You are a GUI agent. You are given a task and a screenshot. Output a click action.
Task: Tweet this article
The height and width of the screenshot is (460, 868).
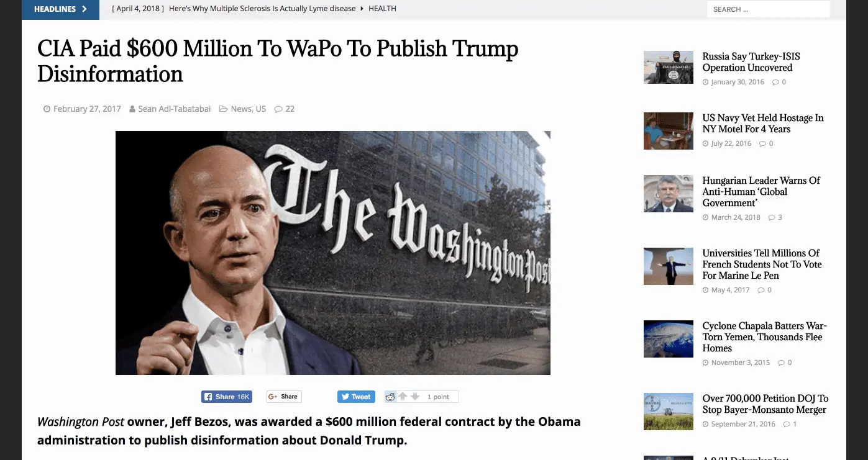[x=355, y=397]
